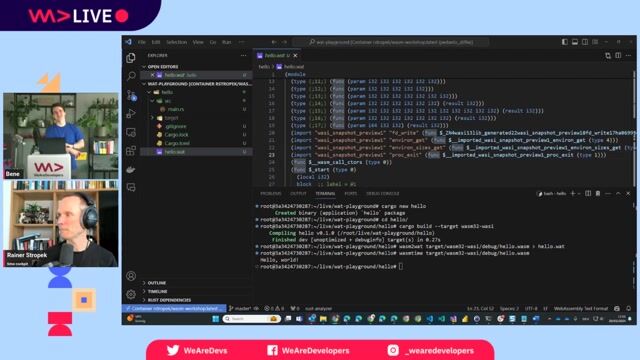The height and width of the screenshot is (360, 640).
Task: Open .gitignore in the explorer
Action: pyautogui.click(x=176, y=127)
